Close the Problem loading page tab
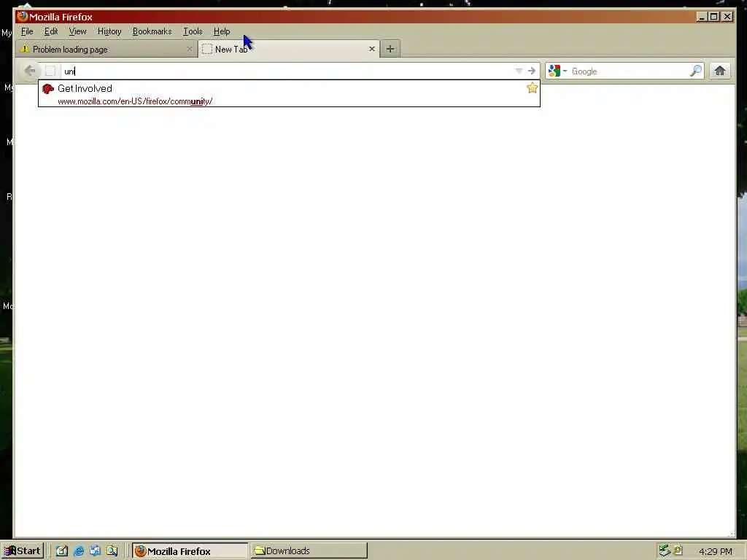 pyautogui.click(x=189, y=49)
